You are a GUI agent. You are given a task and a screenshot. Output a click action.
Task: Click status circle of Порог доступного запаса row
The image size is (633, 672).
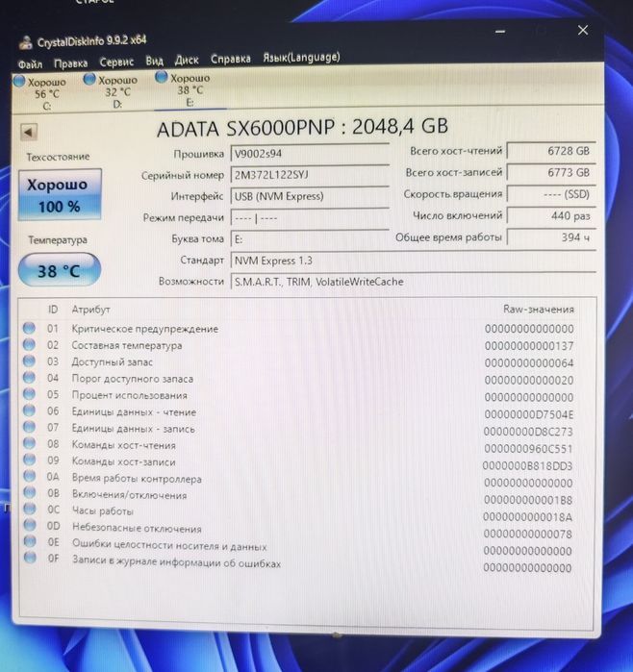click(29, 378)
